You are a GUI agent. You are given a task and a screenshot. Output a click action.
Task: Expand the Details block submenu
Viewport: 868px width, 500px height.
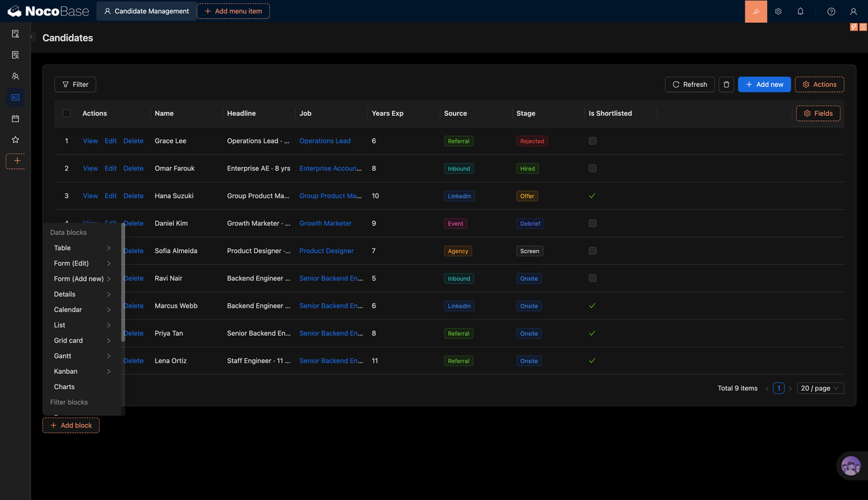82,294
